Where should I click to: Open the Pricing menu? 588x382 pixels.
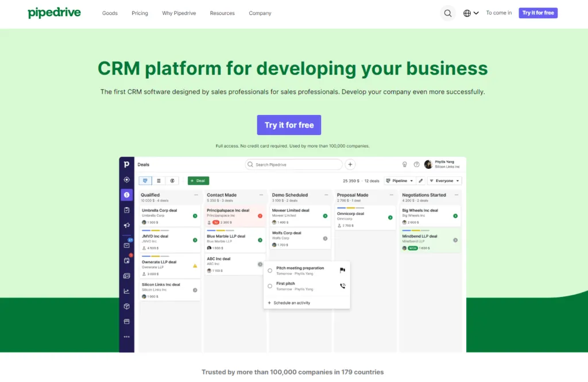[140, 13]
